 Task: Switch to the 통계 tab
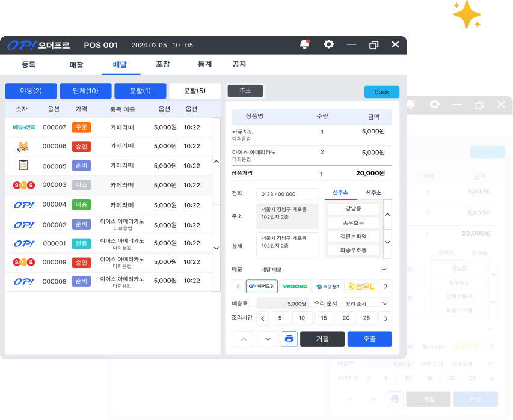tap(204, 64)
